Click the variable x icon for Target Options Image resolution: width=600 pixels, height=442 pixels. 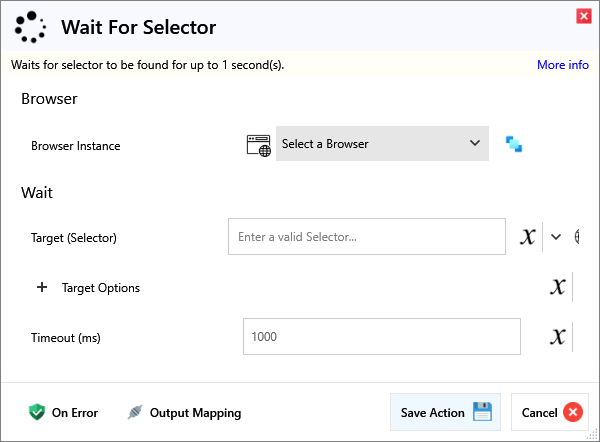[x=558, y=287]
